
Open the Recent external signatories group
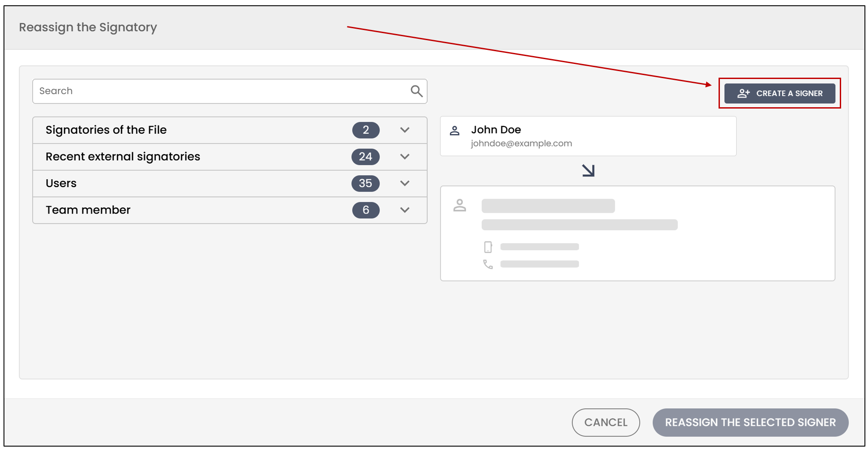[230, 157]
